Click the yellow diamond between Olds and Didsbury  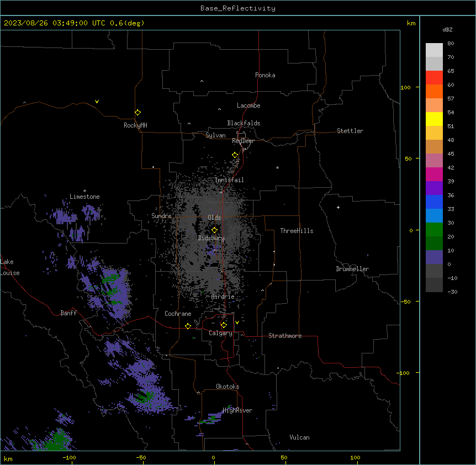point(214,230)
